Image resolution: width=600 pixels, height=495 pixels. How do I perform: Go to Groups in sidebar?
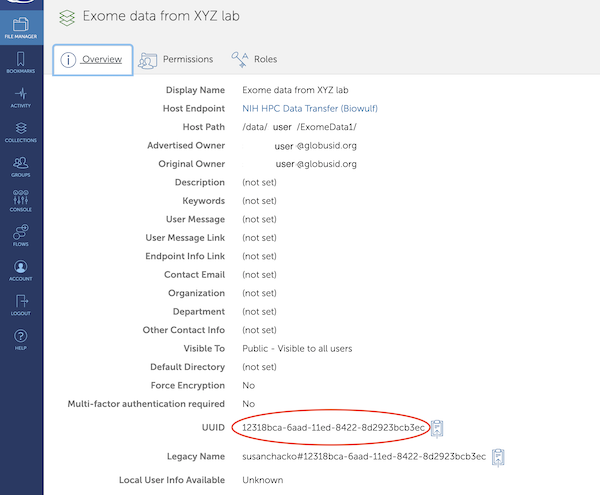(21, 166)
